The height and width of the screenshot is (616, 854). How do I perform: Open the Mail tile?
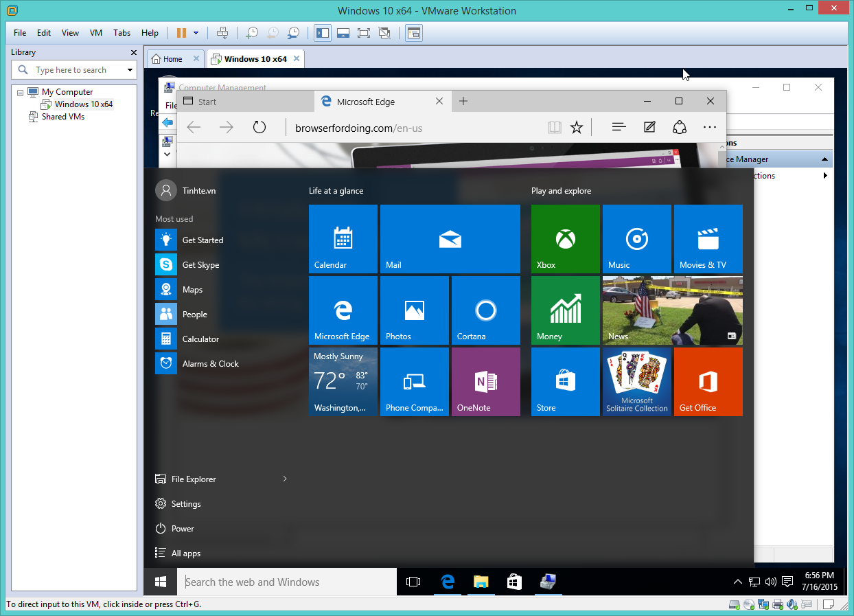pyautogui.click(x=450, y=239)
